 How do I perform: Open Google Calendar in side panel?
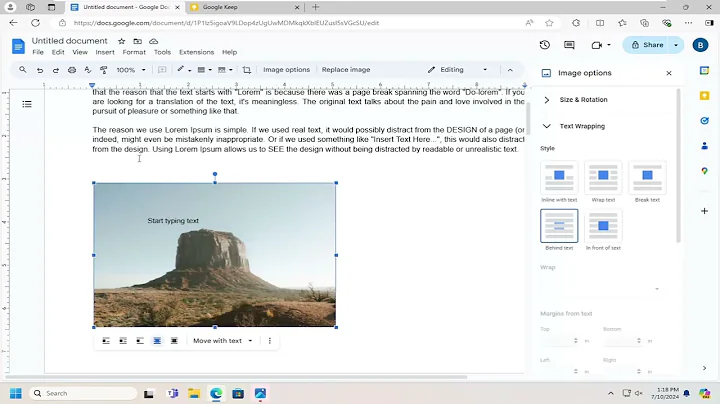click(x=704, y=71)
